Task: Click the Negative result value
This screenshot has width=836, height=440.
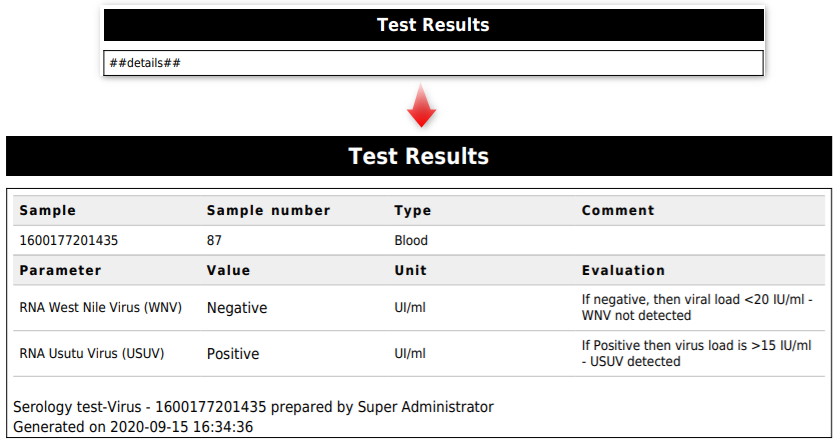Action: [x=237, y=308]
